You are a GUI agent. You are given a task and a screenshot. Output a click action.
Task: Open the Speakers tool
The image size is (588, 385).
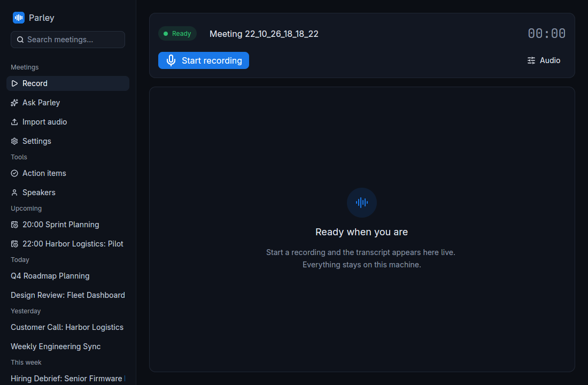point(68,192)
